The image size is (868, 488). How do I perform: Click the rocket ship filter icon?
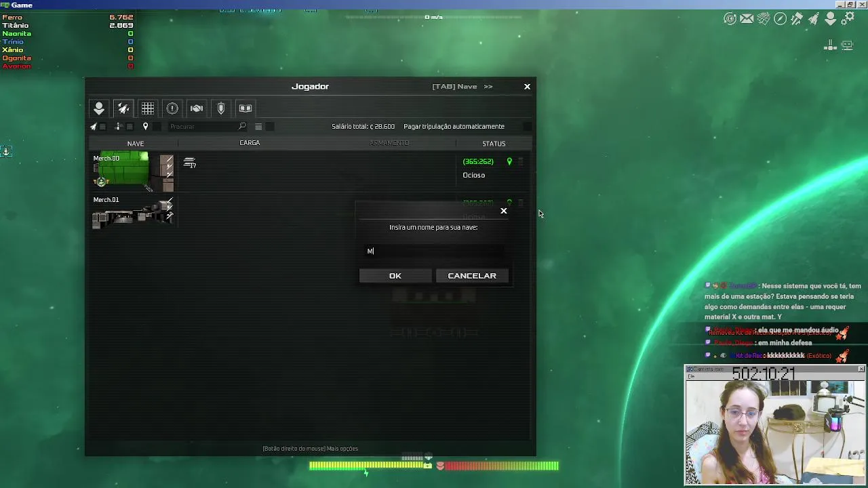(x=94, y=127)
